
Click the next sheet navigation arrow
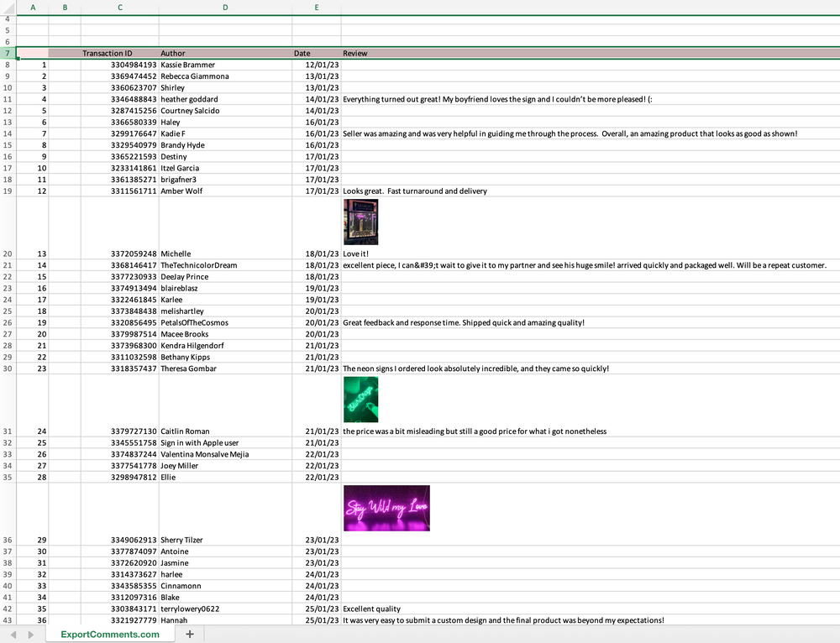coord(31,635)
